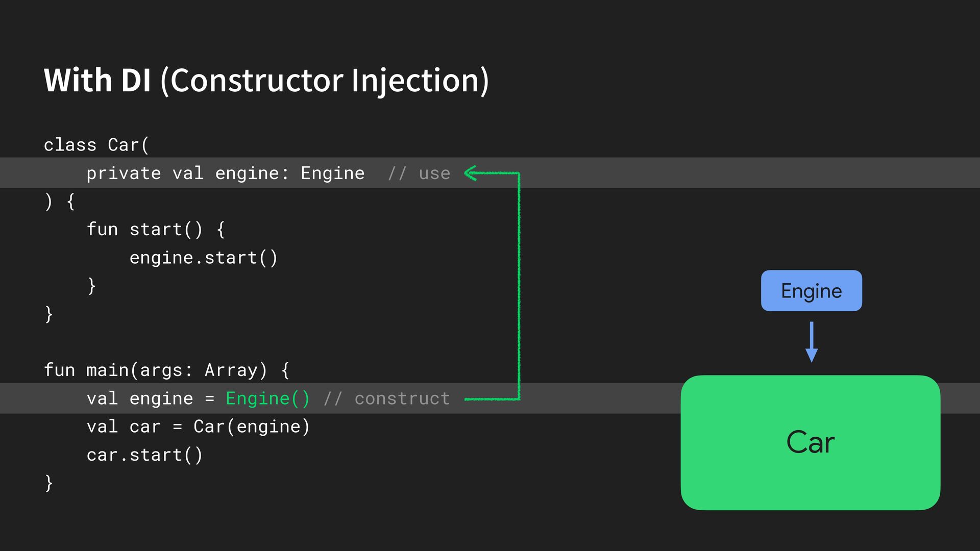The height and width of the screenshot is (551, 980).
Task: Click the "fun main(args: Array) {" line
Action: pos(166,370)
